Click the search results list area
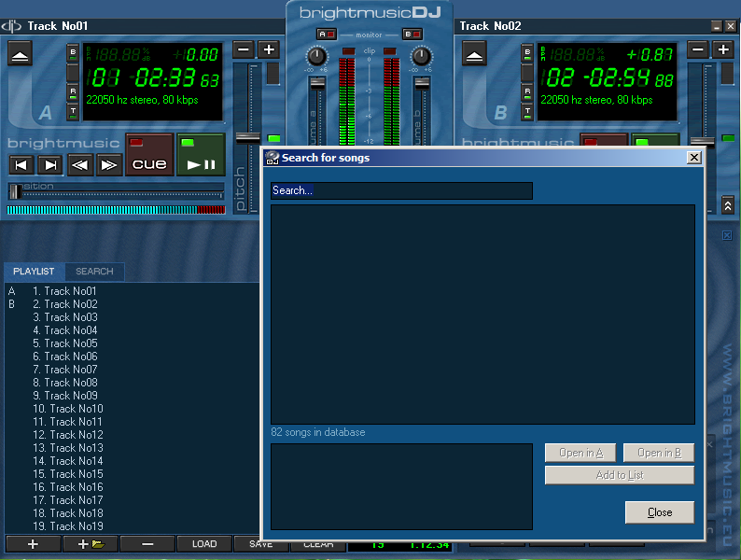This screenshot has width=741, height=560. (x=482, y=315)
